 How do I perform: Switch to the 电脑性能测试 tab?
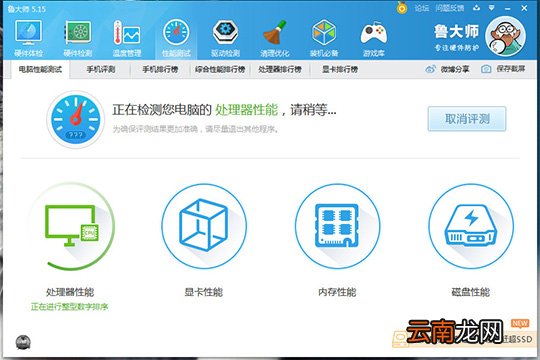(x=40, y=69)
